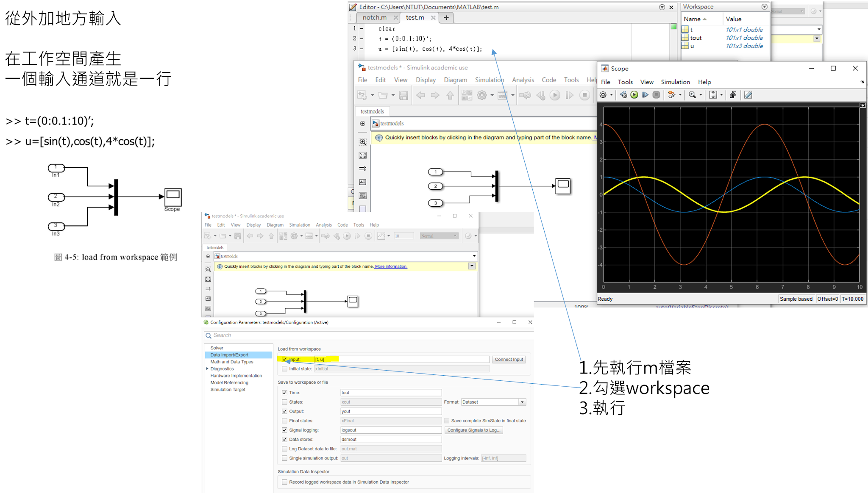
Task: Click run button in upper Simulink toolbar
Action: [555, 95]
